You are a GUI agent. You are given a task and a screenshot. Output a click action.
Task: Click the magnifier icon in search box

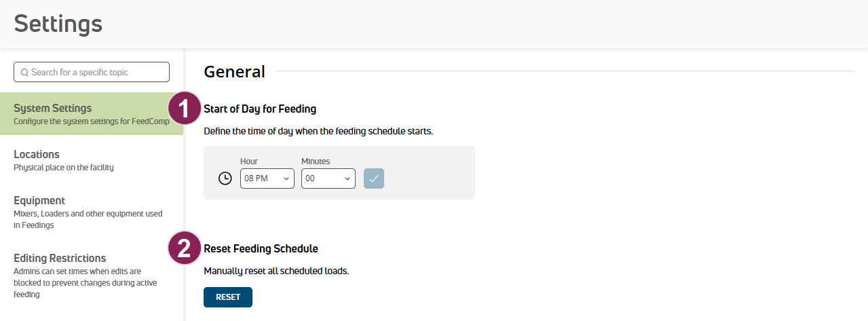tap(24, 73)
